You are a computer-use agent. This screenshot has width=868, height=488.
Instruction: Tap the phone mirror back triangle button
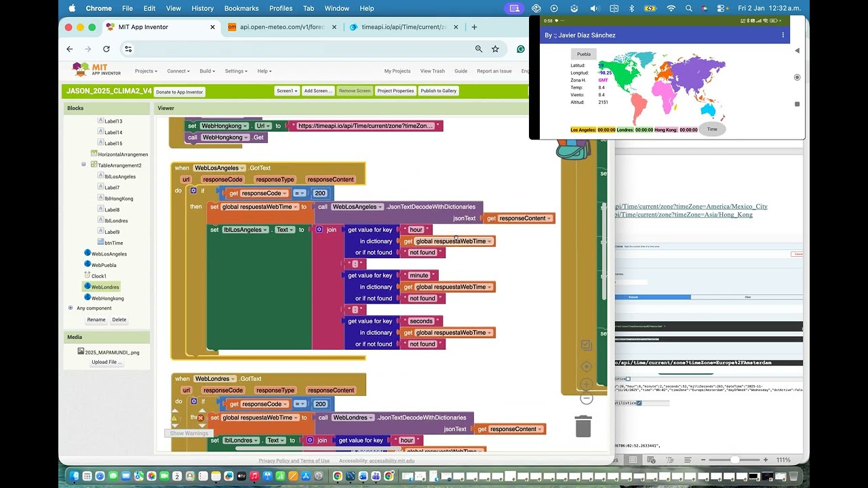coord(797,51)
